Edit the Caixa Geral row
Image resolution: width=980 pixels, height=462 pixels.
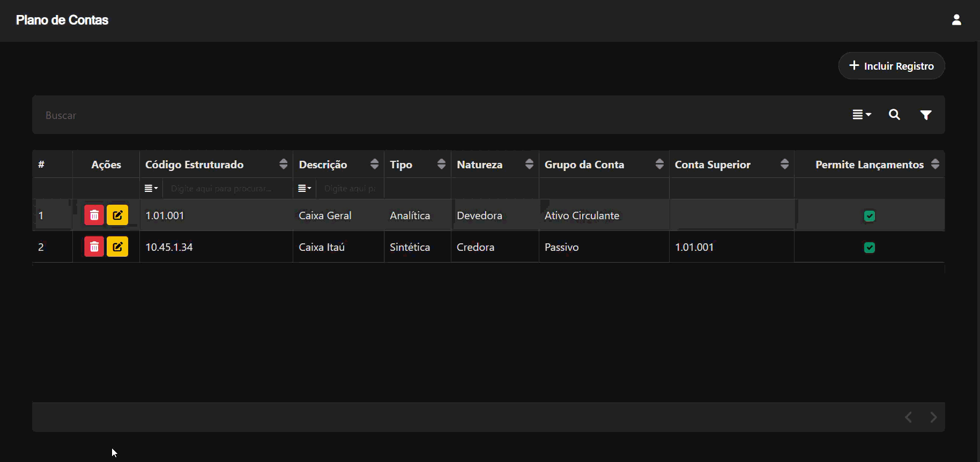(117, 215)
